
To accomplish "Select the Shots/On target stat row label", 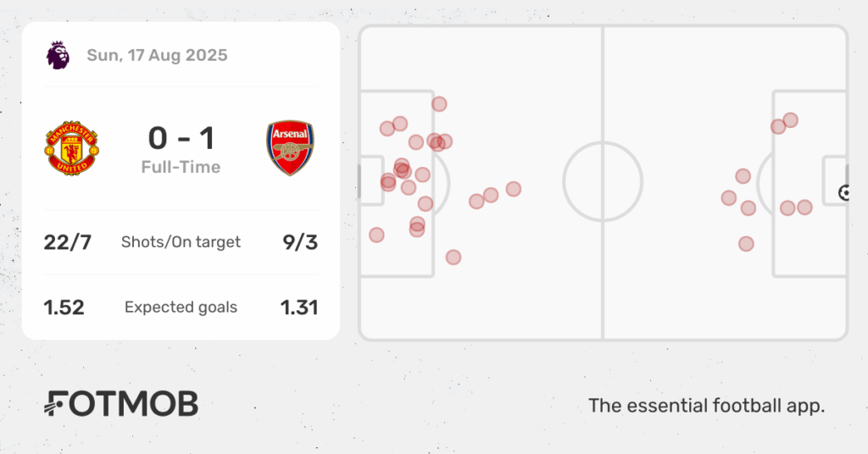I will 181,242.
